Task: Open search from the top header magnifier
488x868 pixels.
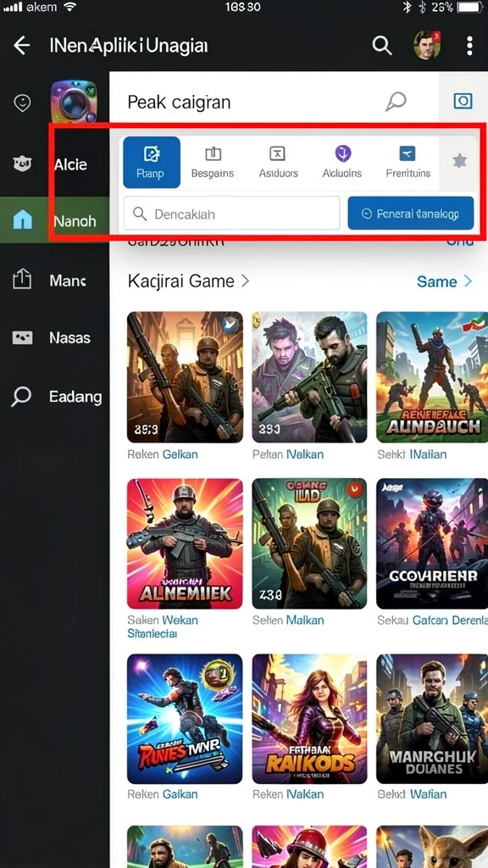Action: click(382, 46)
